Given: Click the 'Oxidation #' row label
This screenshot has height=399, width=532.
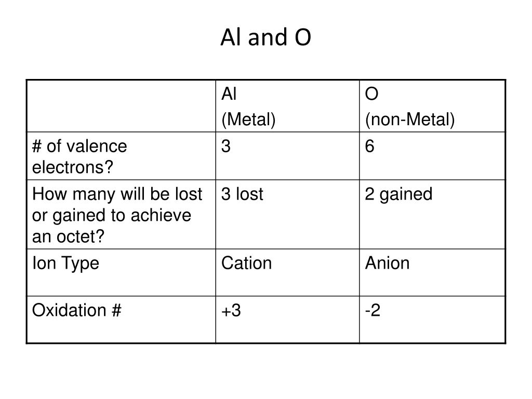Looking at the screenshot, I should pos(121,320).
